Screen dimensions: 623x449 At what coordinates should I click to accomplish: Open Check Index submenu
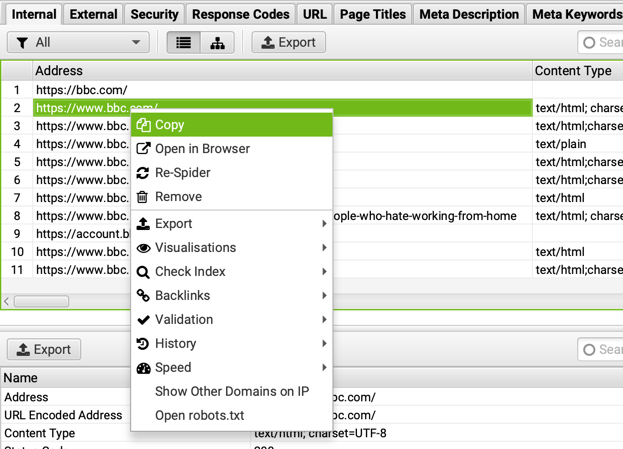(x=232, y=271)
